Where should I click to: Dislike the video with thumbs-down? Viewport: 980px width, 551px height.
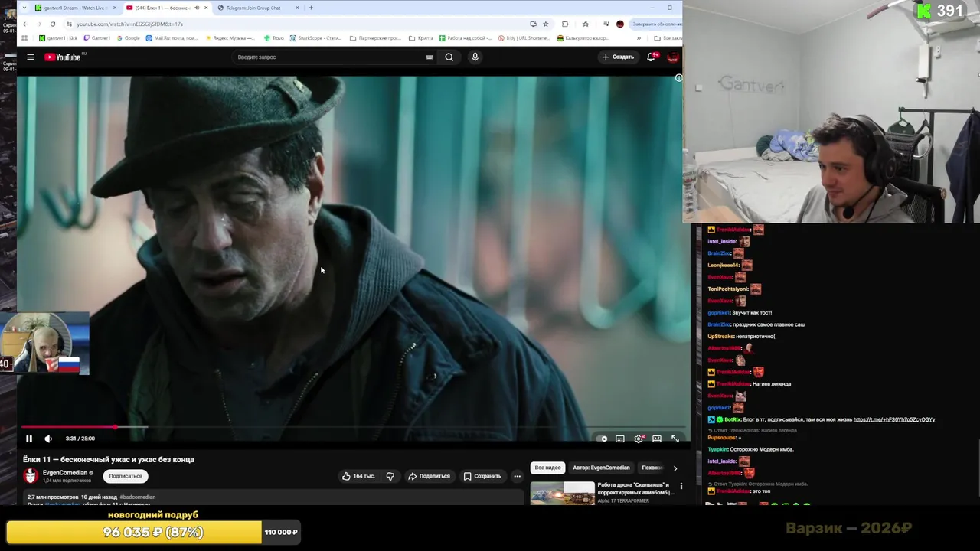click(x=390, y=476)
